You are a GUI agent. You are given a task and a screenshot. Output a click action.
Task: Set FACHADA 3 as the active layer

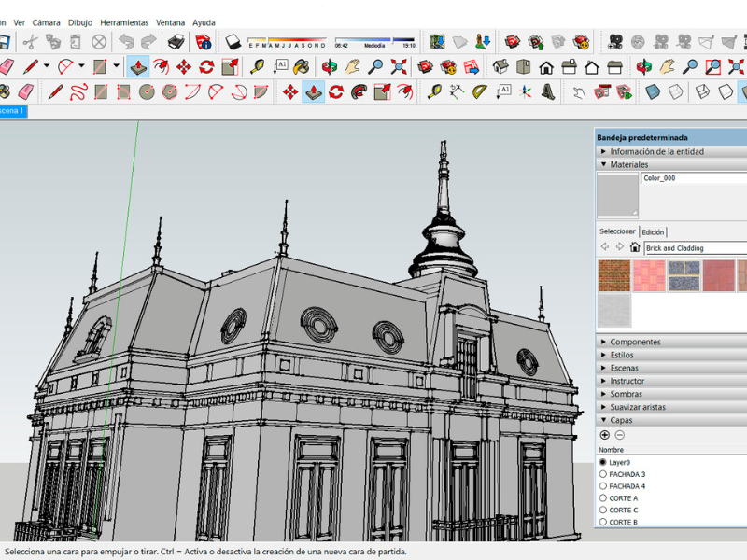602,474
